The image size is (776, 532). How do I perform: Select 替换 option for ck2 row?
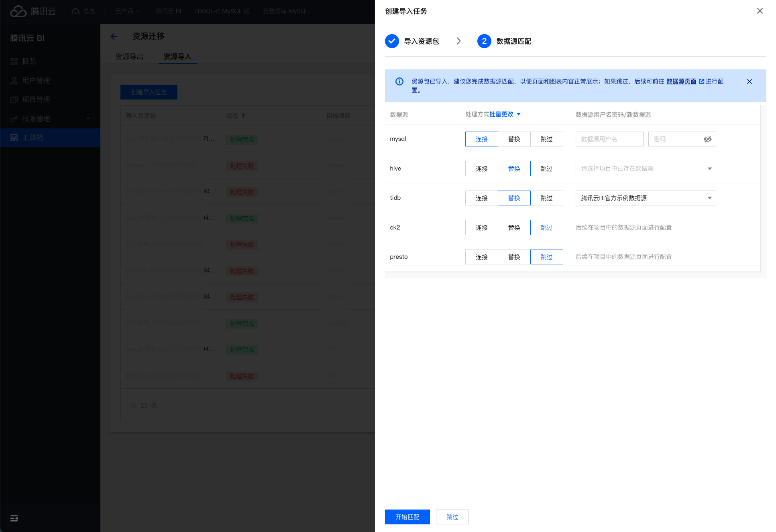tap(514, 227)
